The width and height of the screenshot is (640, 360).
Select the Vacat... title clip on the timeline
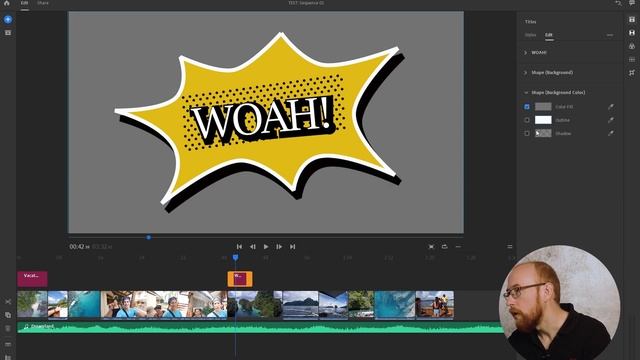click(x=32, y=279)
